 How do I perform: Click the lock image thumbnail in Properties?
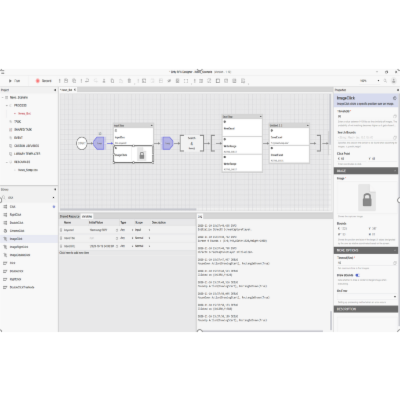(x=367, y=198)
